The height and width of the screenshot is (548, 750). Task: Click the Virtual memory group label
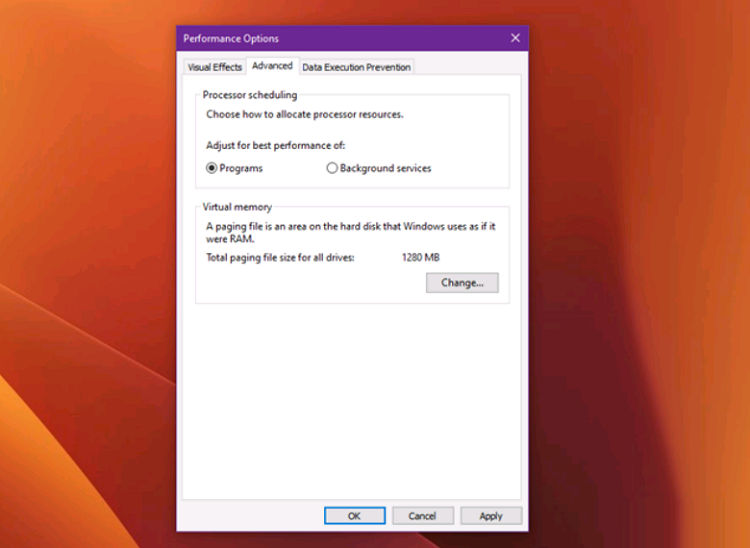(x=237, y=207)
